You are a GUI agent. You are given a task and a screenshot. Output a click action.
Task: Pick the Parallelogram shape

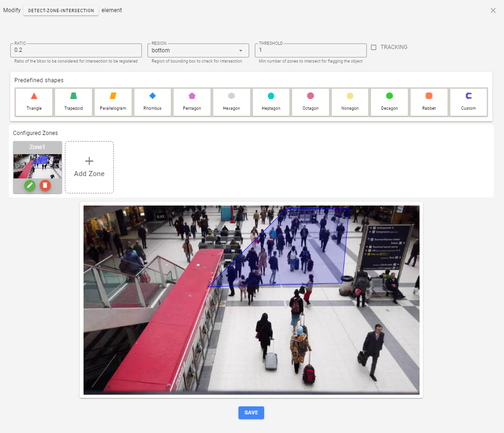pos(113,102)
